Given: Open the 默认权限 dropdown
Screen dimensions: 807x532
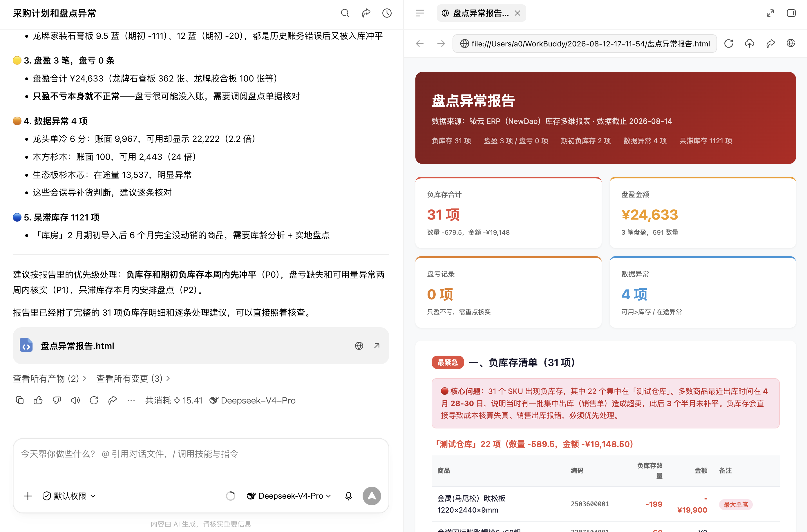Looking at the screenshot, I should [69, 496].
